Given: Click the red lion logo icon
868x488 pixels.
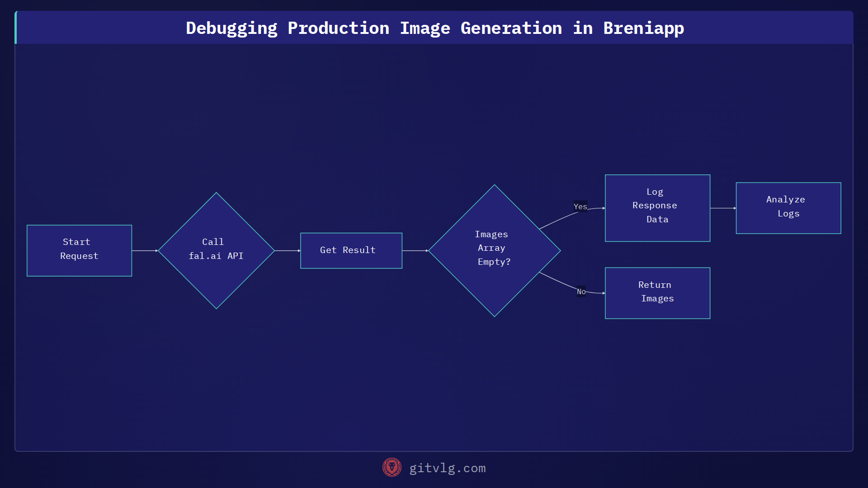Looking at the screenshot, I should click(392, 468).
